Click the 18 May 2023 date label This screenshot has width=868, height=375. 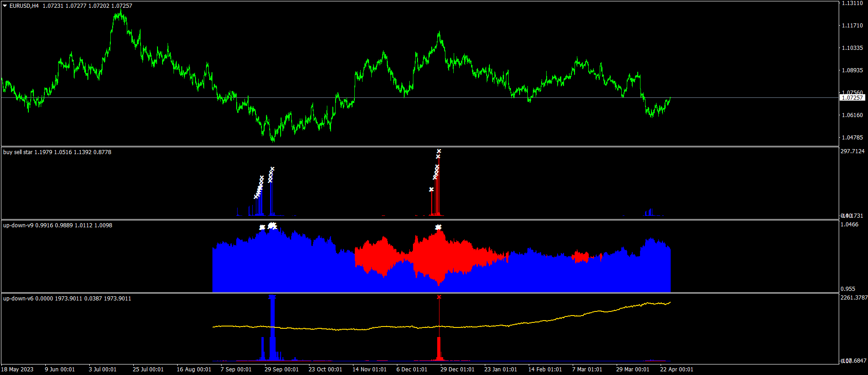(x=17, y=370)
